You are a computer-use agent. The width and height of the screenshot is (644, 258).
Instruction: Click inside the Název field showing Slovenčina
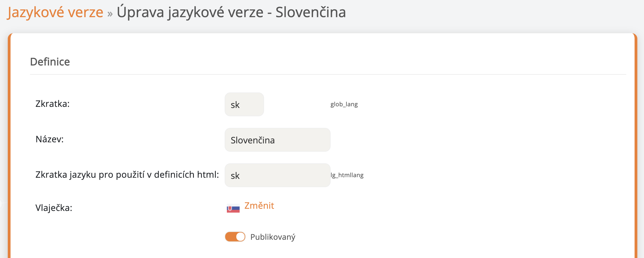coord(277,140)
